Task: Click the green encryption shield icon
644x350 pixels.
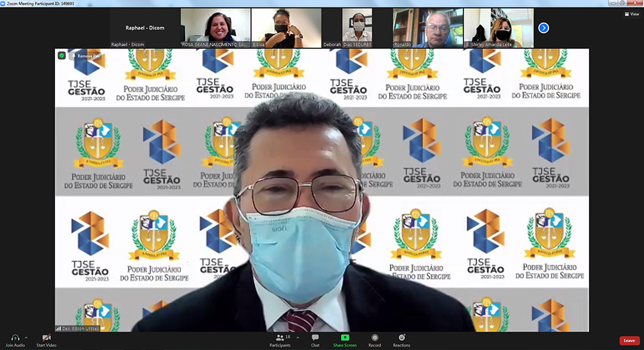Action: click(x=62, y=56)
